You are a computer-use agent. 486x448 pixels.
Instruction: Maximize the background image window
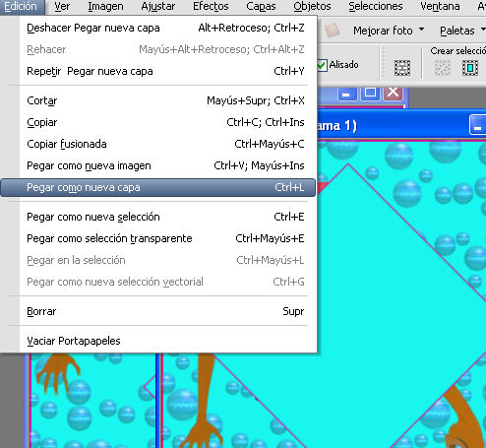(x=370, y=94)
